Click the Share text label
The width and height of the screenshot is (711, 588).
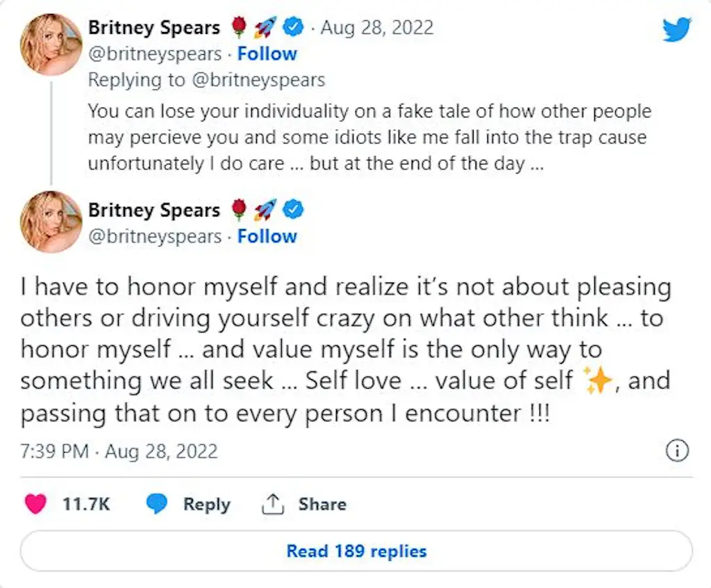322,504
